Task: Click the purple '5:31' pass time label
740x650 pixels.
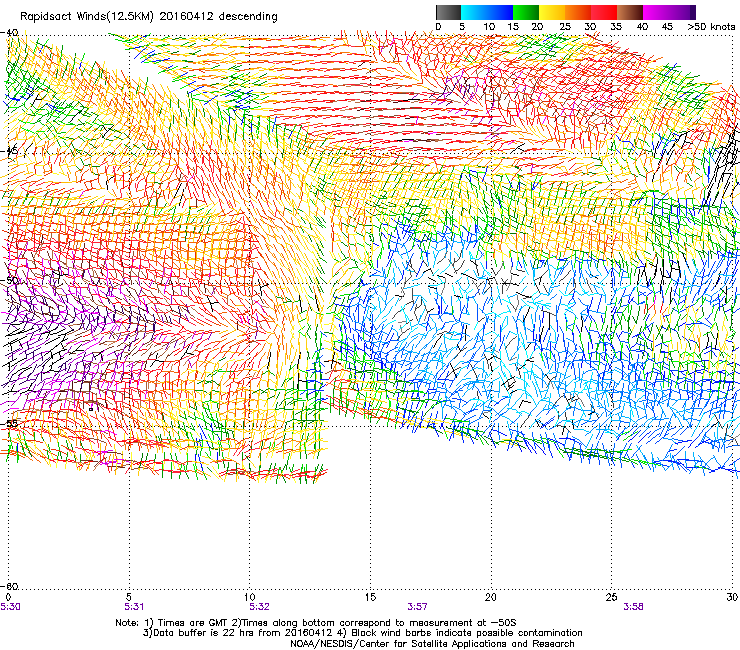Action: 134,607
